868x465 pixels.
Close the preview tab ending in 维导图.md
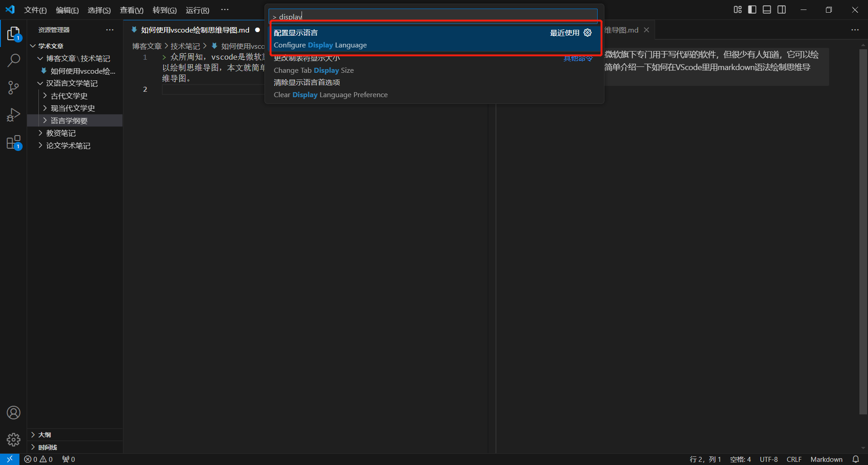tap(646, 30)
